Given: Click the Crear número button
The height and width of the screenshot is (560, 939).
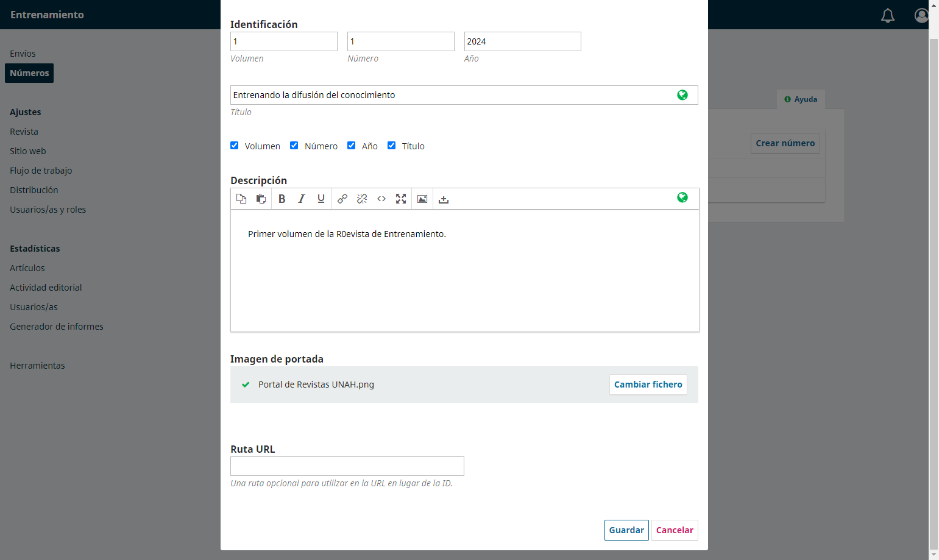Looking at the screenshot, I should coord(785,143).
